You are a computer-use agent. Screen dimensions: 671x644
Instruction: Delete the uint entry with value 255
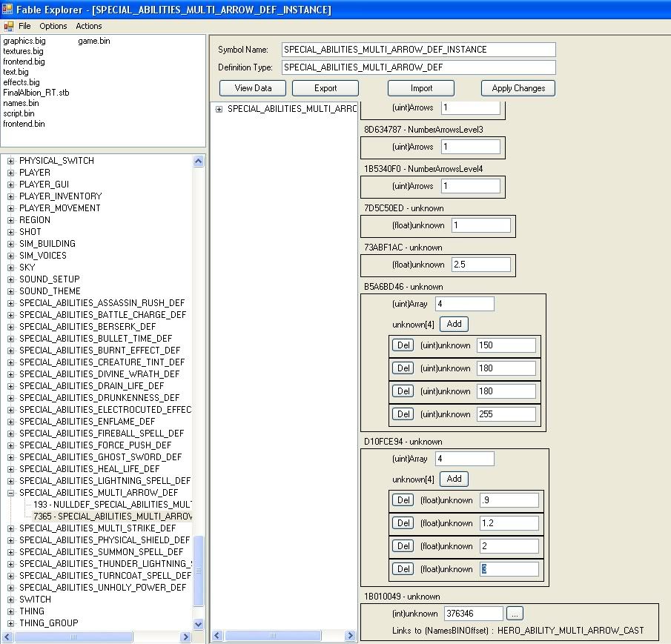coord(403,414)
